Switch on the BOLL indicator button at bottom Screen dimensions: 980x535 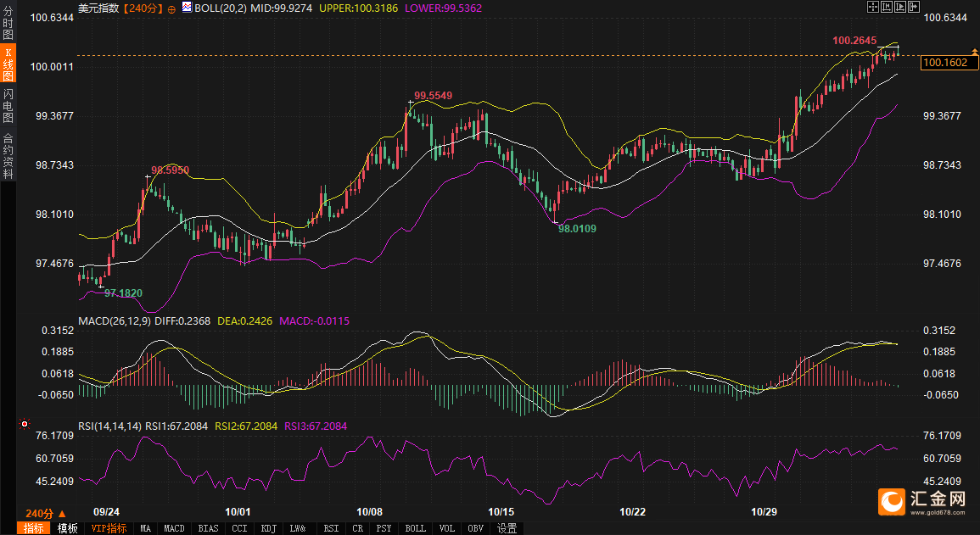click(416, 528)
